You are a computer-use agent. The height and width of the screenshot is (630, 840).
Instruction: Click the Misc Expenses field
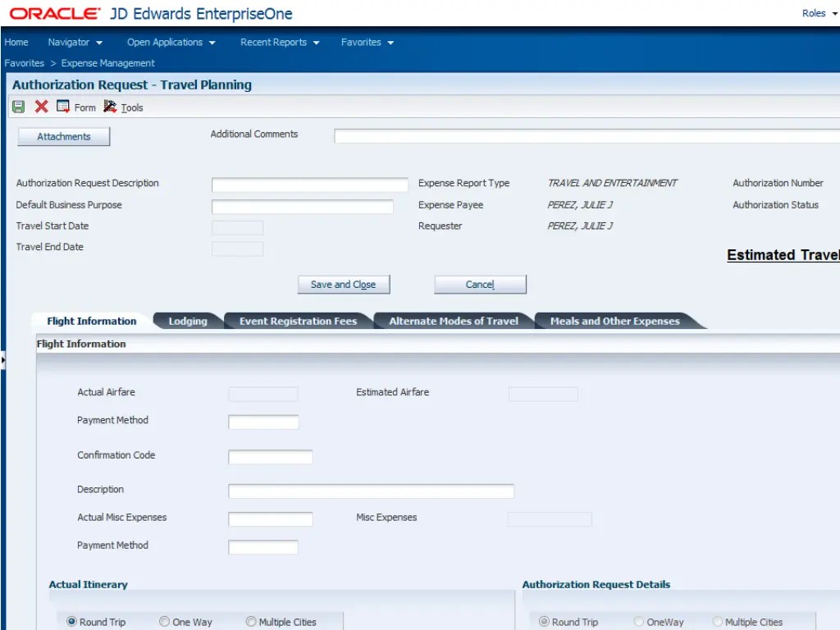point(550,519)
